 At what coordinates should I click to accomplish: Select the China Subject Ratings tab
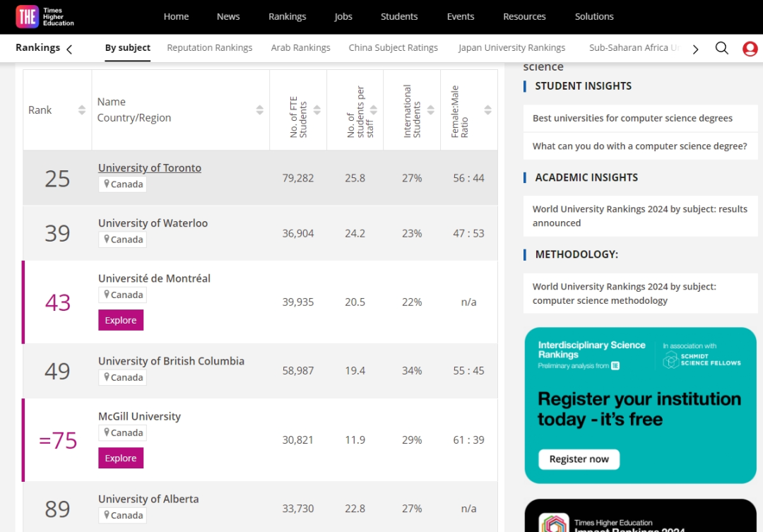pos(393,48)
